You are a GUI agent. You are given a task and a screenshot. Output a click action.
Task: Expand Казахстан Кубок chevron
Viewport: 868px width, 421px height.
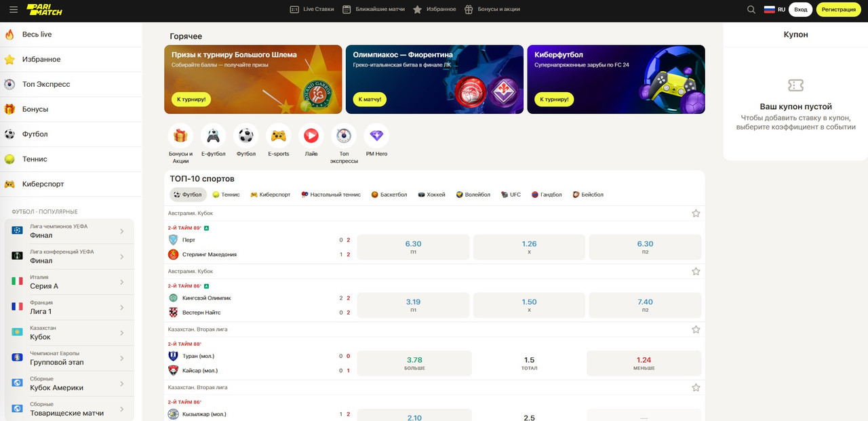pos(122,333)
